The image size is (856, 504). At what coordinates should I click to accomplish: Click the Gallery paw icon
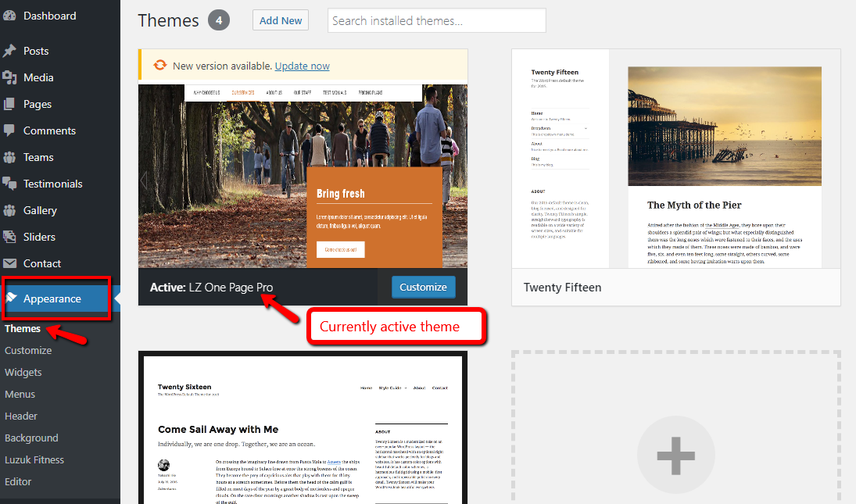(9, 210)
